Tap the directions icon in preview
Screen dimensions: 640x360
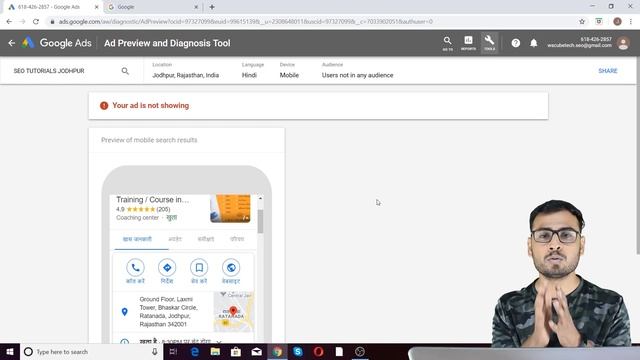[167, 268]
